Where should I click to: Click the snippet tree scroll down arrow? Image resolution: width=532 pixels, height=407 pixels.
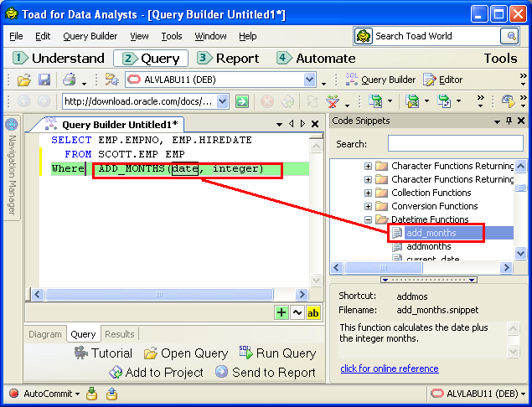(x=520, y=253)
